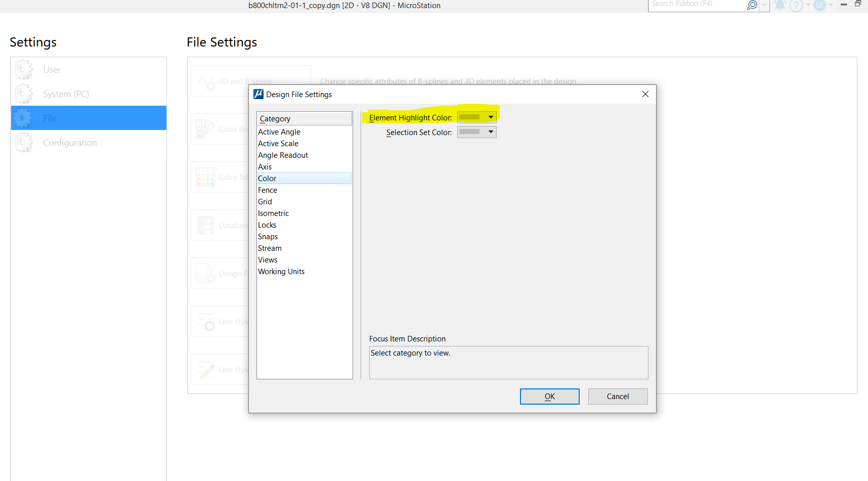The height and width of the screenshot is (481, 868).
Task: Dismiss the dialog with Cancel
Action: (618, 396)
